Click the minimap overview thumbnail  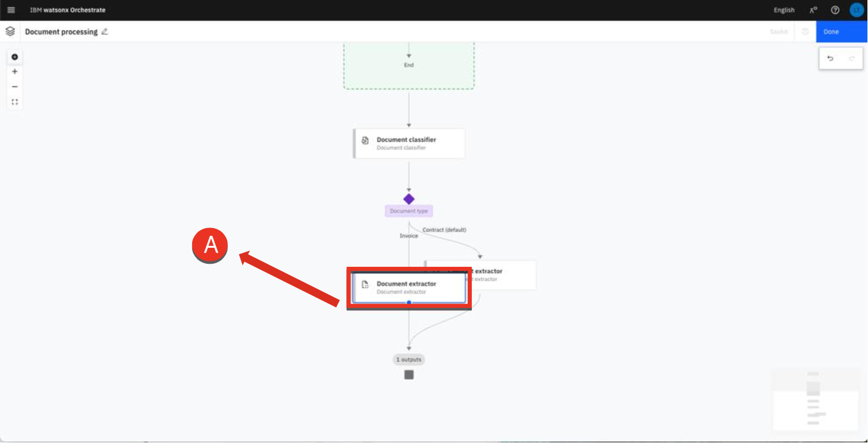coord(816,399)
